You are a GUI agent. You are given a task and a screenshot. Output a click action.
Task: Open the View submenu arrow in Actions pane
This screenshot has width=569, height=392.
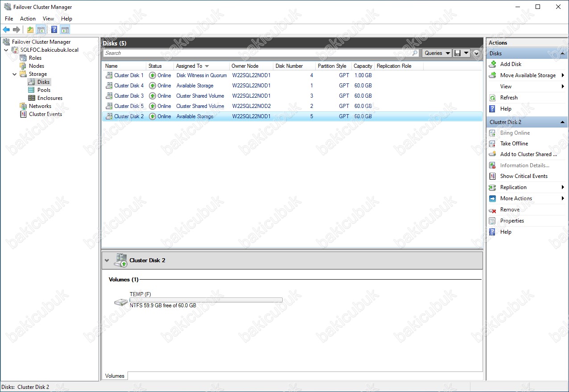(x=563, y=87)
